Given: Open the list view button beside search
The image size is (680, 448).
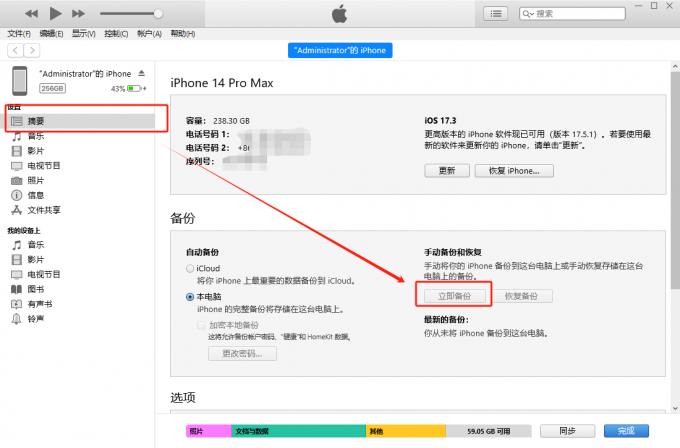Looking at the screenshot, I should [496, 14].
